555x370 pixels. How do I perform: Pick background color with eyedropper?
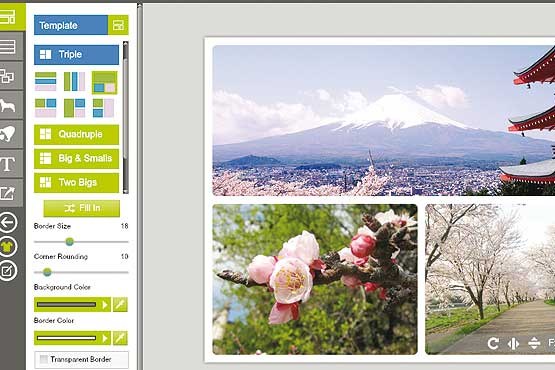[x=120, y=304]
